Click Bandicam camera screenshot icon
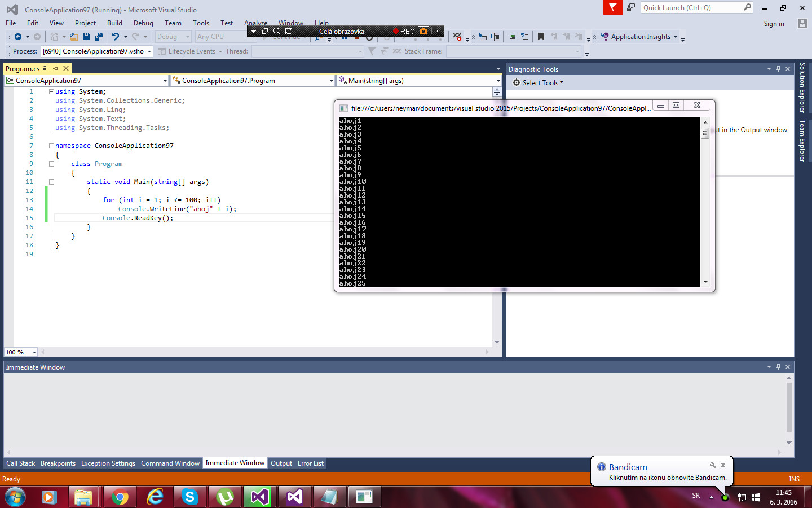This screenshot has width=812, height=508. tap(423, 31)
